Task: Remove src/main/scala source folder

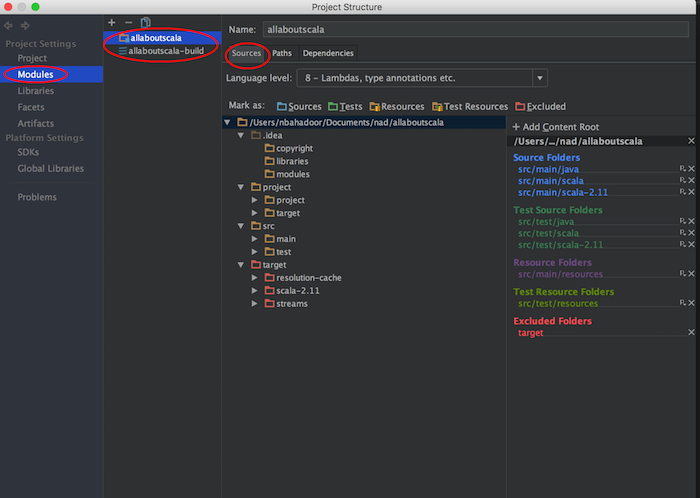Action: 691,180
